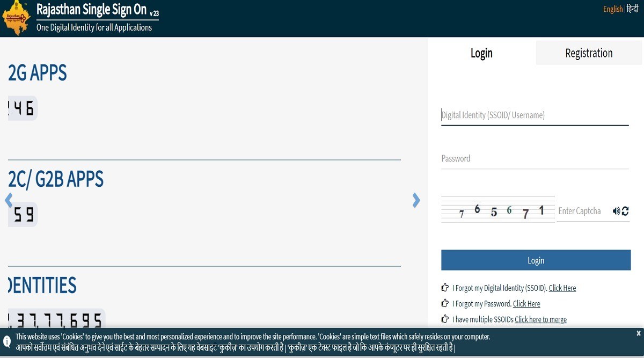Select English language option
The height and width of the screenshot is (358, 644).
[x=612, y=9]
